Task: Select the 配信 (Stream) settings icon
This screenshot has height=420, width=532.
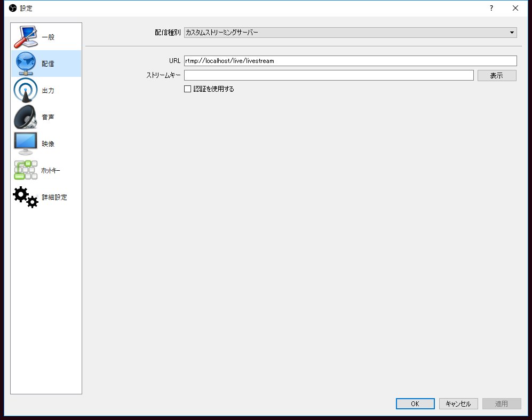Action: (46, 64)
